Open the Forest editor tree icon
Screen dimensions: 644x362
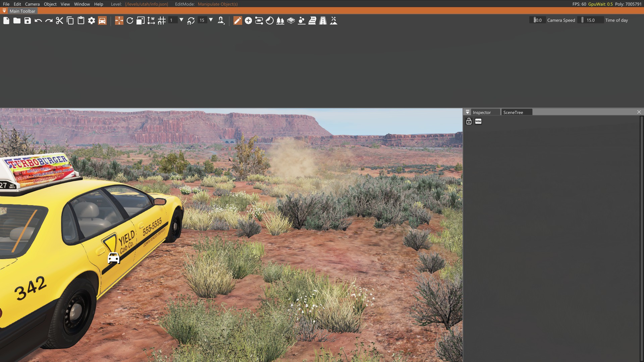point(280,20)
